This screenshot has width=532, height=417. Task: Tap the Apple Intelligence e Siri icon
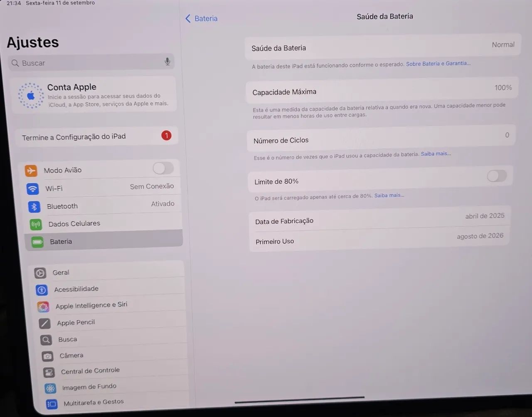[x=43, y=307]
